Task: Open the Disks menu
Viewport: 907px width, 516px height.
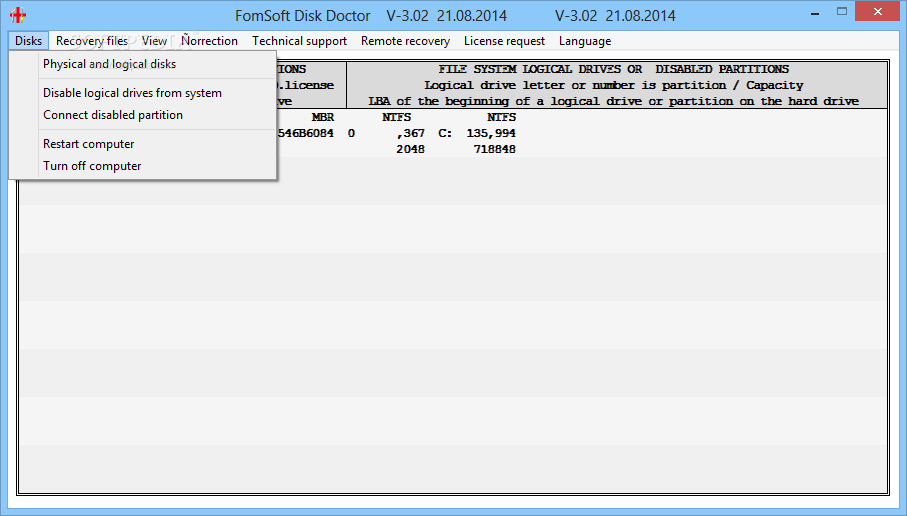Action: coord(28,41)
